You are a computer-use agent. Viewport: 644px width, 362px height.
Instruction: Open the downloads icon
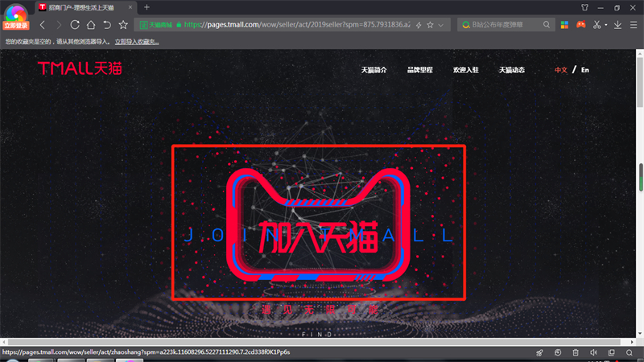[617, 25]
